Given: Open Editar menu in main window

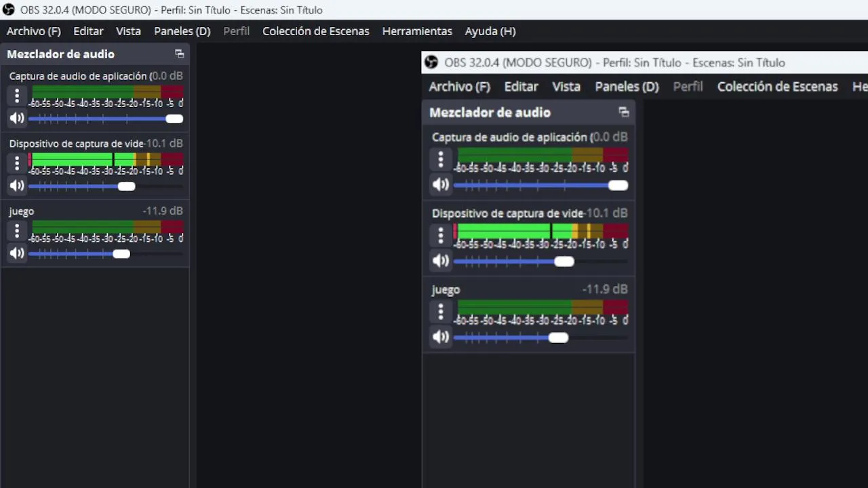Looking at the screenshot, I should (88, 31).
